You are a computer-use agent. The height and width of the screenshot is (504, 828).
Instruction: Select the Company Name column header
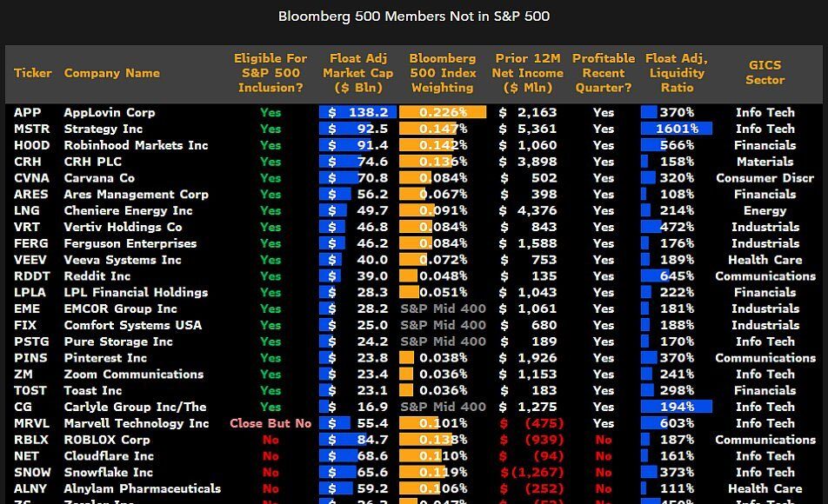click(112, 73)
